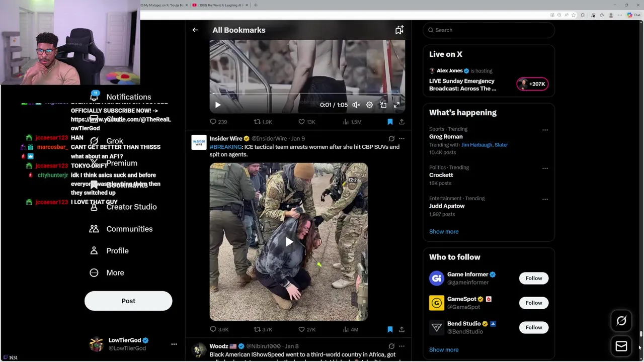Open More menu in the sidebar
Viewport: 644px width, 362px height.
tap(107, 273)
